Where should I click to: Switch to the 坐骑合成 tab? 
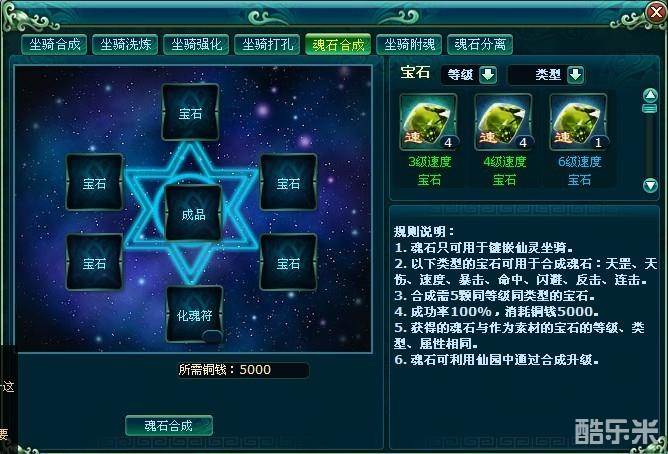tap(54, 44)
